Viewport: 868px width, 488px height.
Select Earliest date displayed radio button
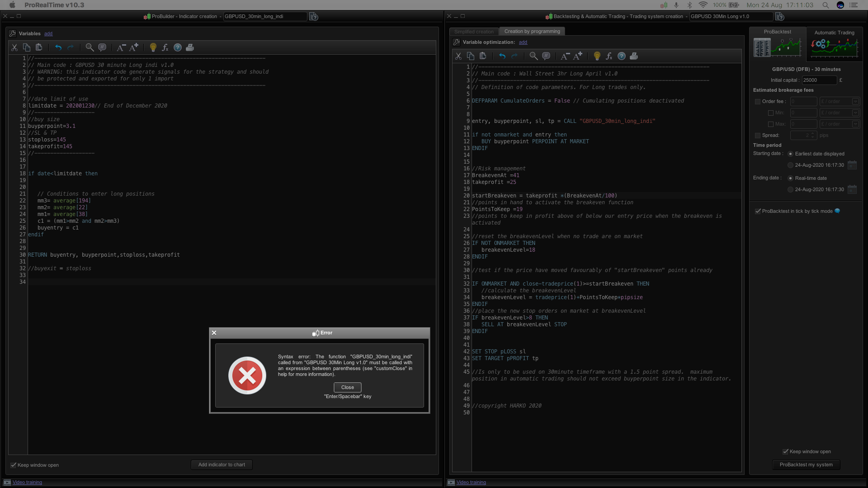pos(790,154)
